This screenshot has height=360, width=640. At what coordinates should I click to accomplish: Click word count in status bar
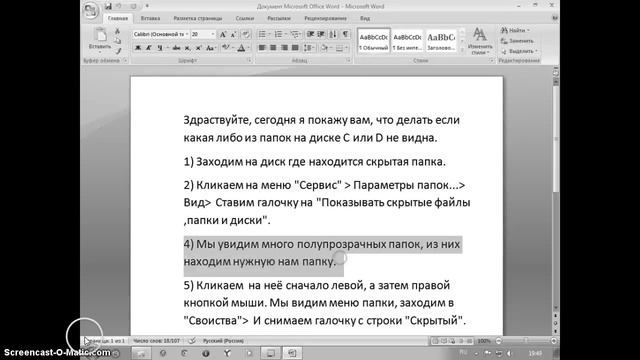click(x=156, y=341)
